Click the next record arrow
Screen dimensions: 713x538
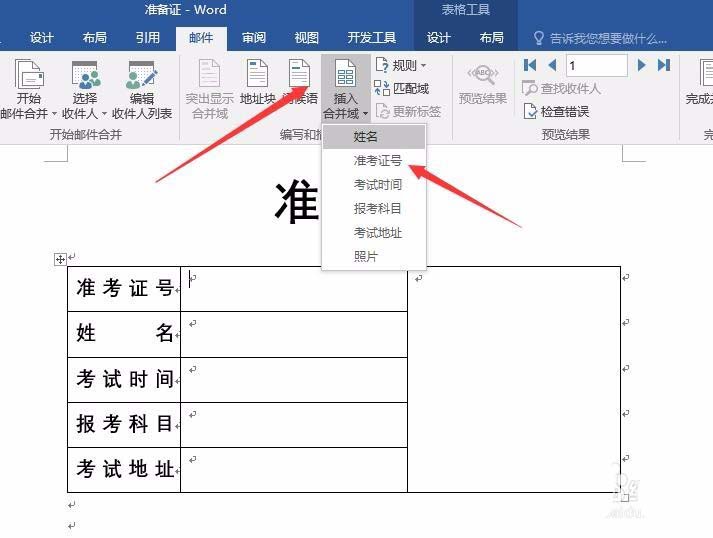click(x=642, y=65)
